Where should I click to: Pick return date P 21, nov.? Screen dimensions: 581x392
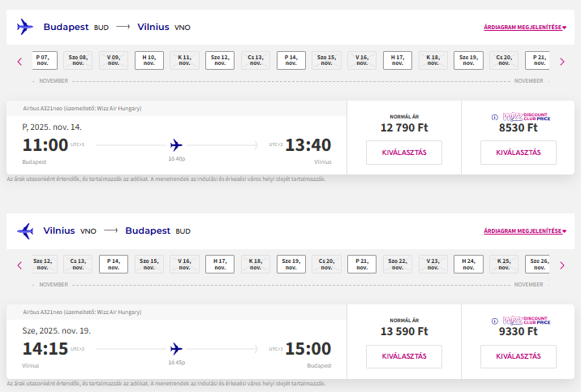(362, 265)
